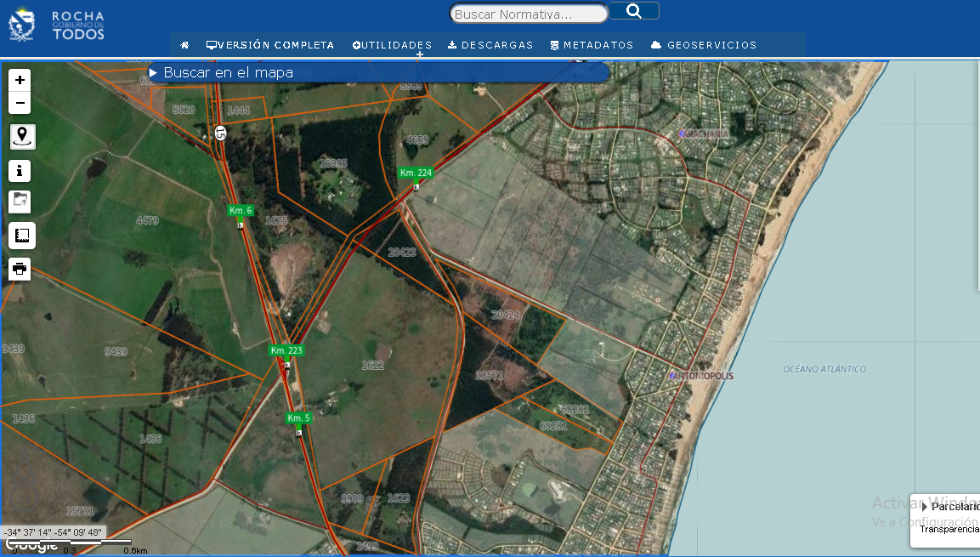This screenshot has height=557, width=980.
Task: Open the Utilidades menu
Action: click(x=392, y=45)
